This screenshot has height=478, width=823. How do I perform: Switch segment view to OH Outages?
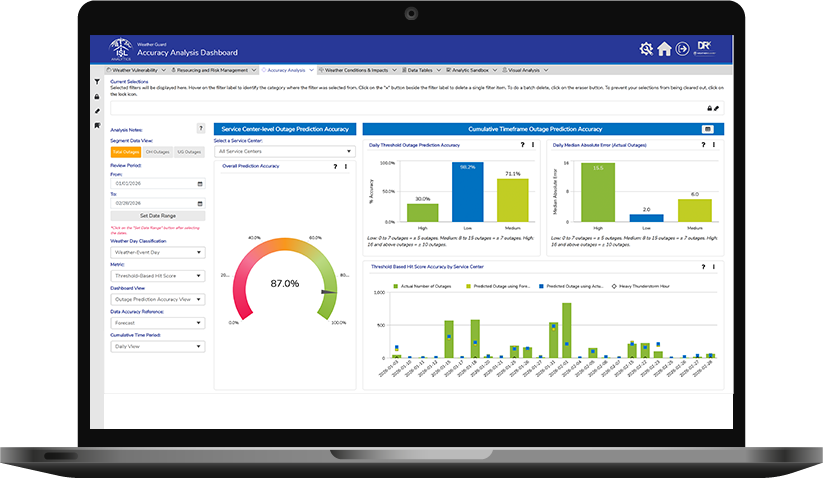tap(157, 152)
